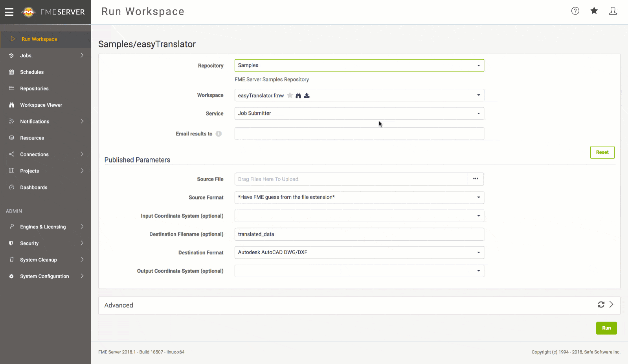This screenshot has height=364, width=628.
Task: Open the Repository dropdown
Action: coord(359,66)
